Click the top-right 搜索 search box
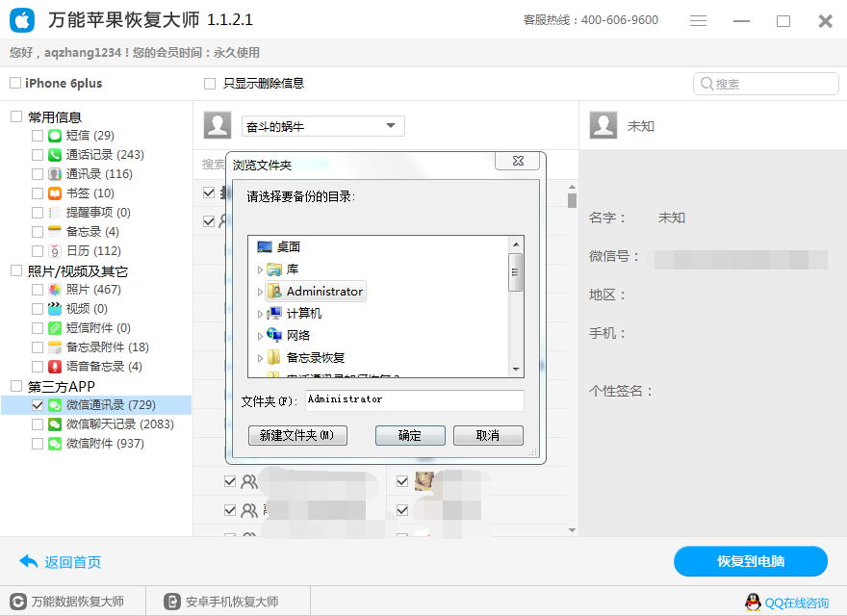Screen dimensions: 847x616 pyautogui.click(x=765, y=84)
